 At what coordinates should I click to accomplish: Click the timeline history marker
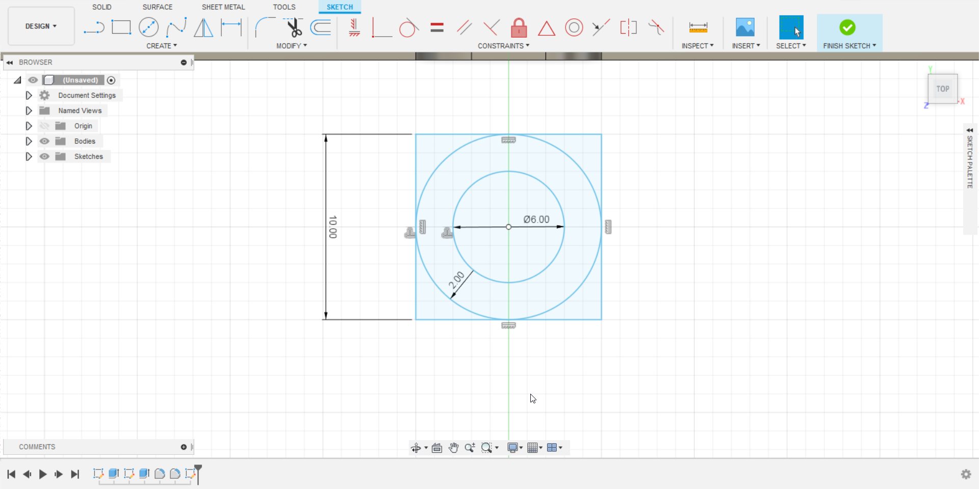198,474
